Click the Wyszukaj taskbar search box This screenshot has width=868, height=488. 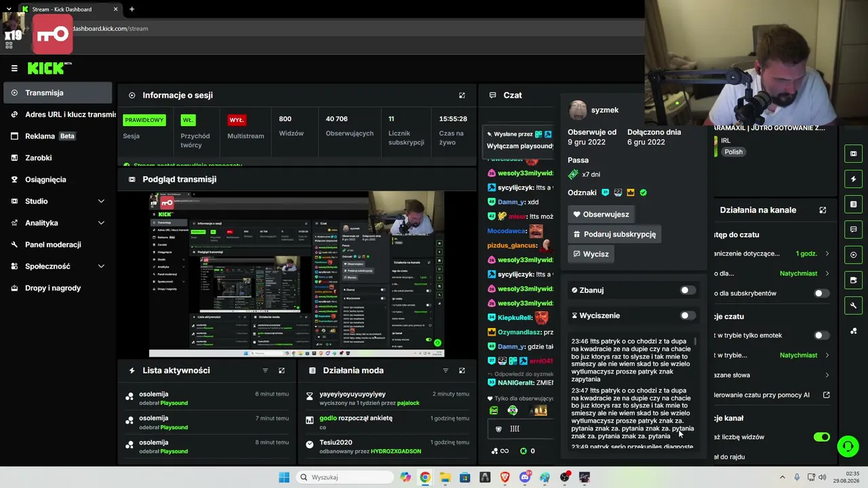344,477
